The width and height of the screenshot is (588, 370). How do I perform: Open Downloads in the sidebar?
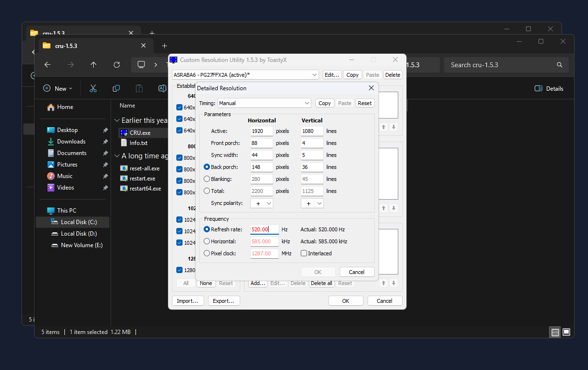click(x=71, y=142)
